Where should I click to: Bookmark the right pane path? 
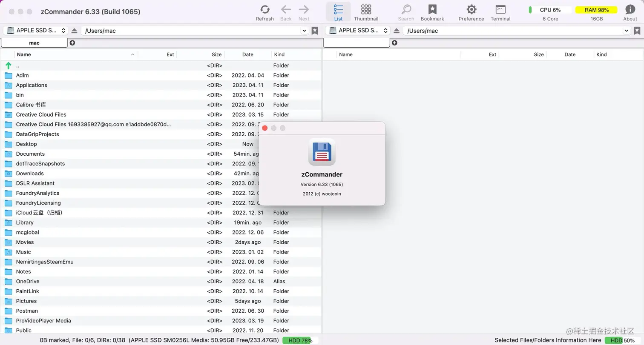(x=637, y=31)
